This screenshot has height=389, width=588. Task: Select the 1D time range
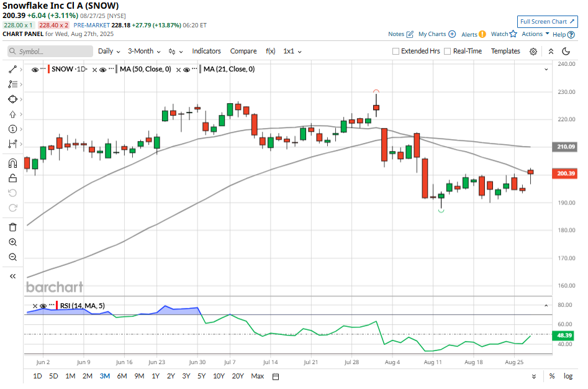coord(37,376)
